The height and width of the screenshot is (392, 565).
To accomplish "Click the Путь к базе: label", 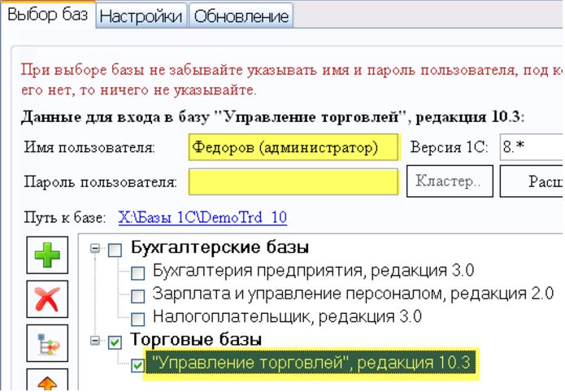I will [65, 218].
